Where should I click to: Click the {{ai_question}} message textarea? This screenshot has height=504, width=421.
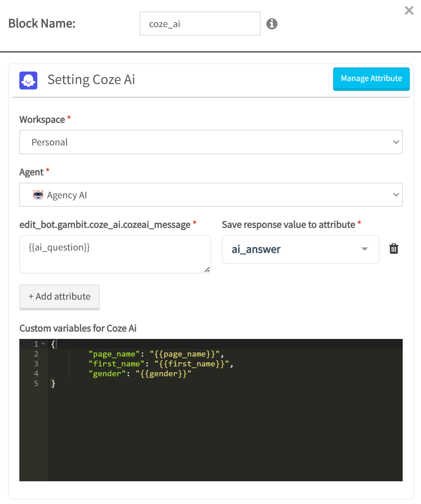[115, 254]
